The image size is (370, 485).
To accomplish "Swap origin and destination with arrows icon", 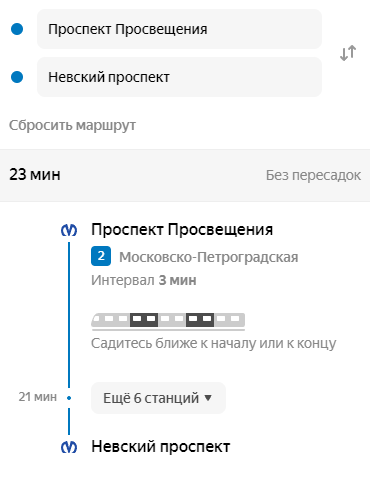I will pos(348,53).
